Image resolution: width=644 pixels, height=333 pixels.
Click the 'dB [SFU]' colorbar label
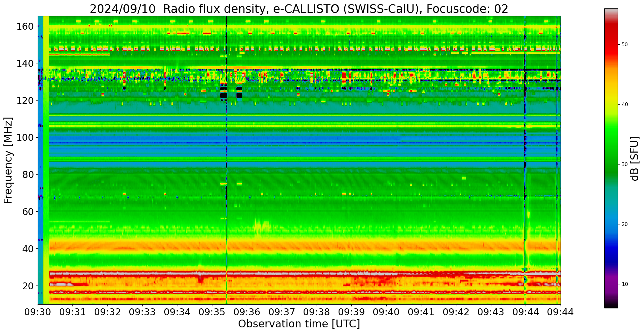click(x=635, y=158)
